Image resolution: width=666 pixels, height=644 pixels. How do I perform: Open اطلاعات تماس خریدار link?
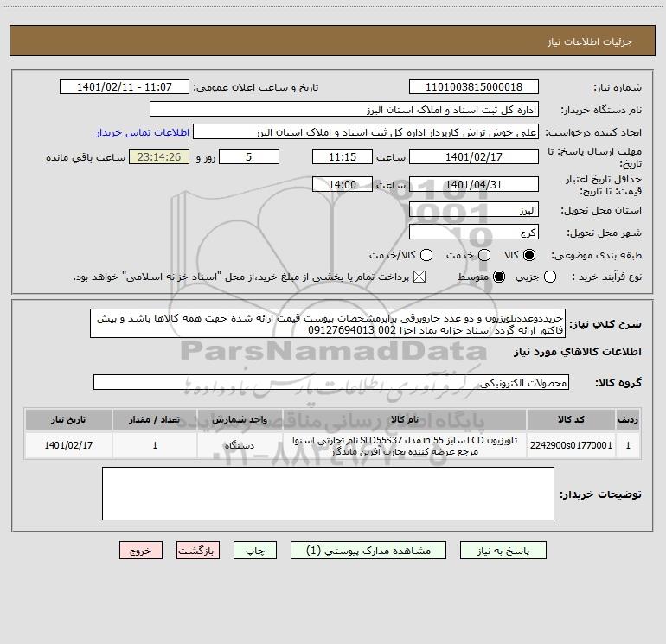(143, 132)
